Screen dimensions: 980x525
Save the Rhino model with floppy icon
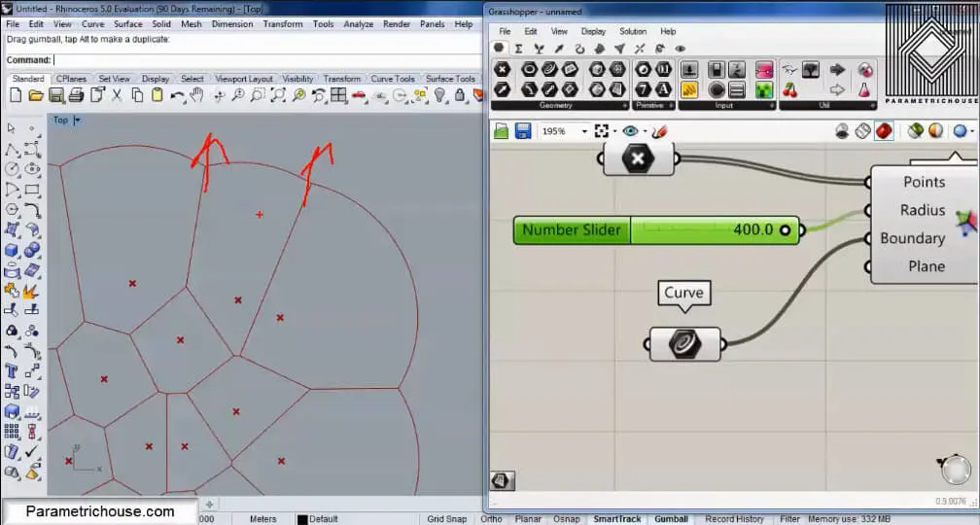pyautogui.click(x=56, y=95)
